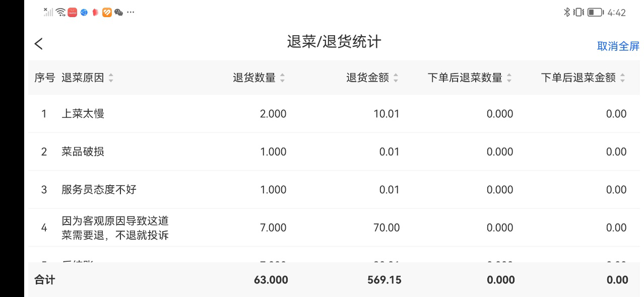Tap the back arrow icon
Screen dimensions: 644x297
coord(39,44)
